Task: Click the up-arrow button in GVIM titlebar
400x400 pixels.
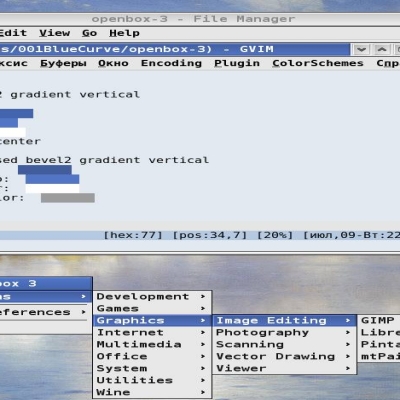Action: click(x=382, y=50)
